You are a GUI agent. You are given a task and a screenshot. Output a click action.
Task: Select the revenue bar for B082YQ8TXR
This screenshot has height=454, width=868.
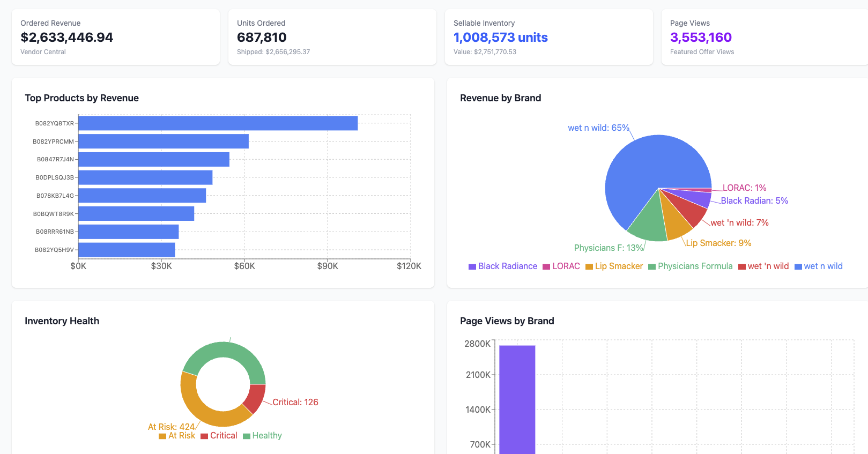coord(218,123)
